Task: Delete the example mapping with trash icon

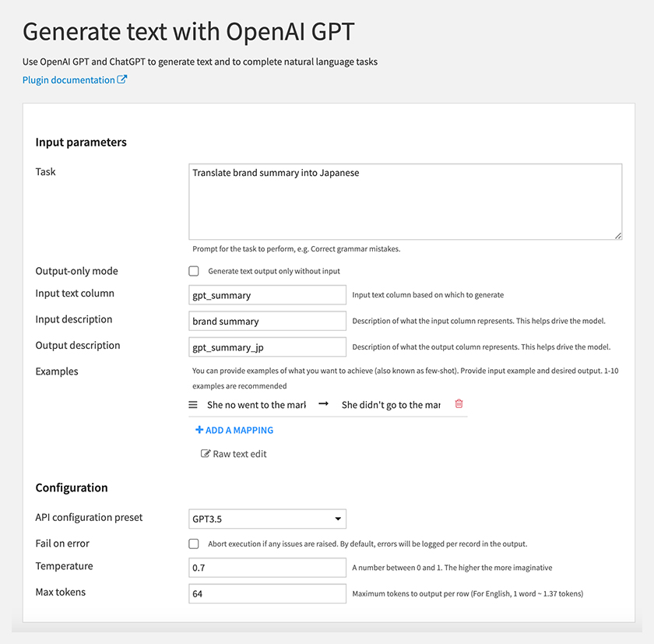Action: pos(459,403)
